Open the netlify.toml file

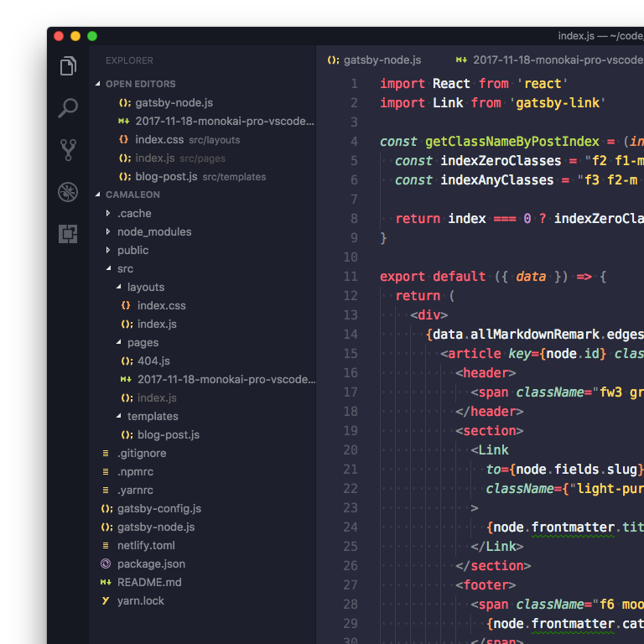(146, 545)
